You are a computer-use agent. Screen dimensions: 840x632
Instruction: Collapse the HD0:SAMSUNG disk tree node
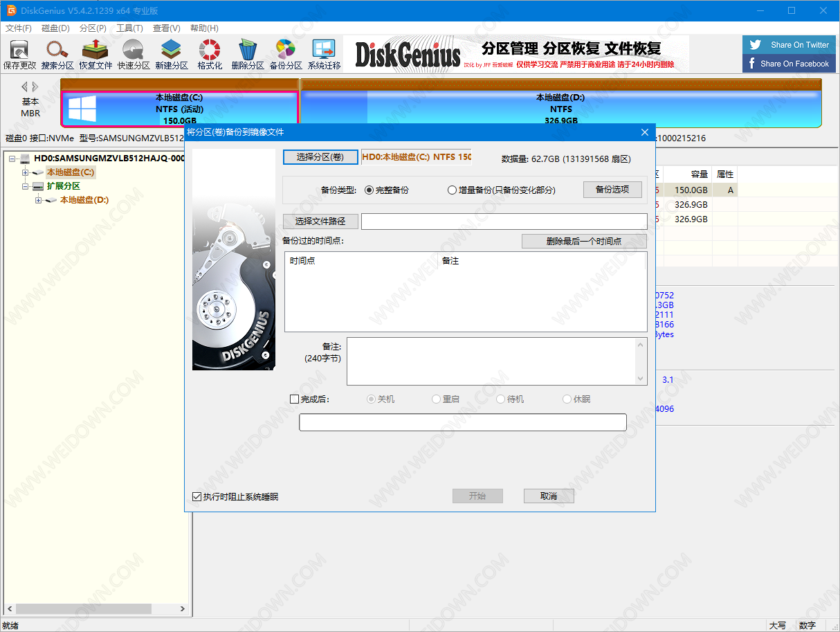click(12, 159)
